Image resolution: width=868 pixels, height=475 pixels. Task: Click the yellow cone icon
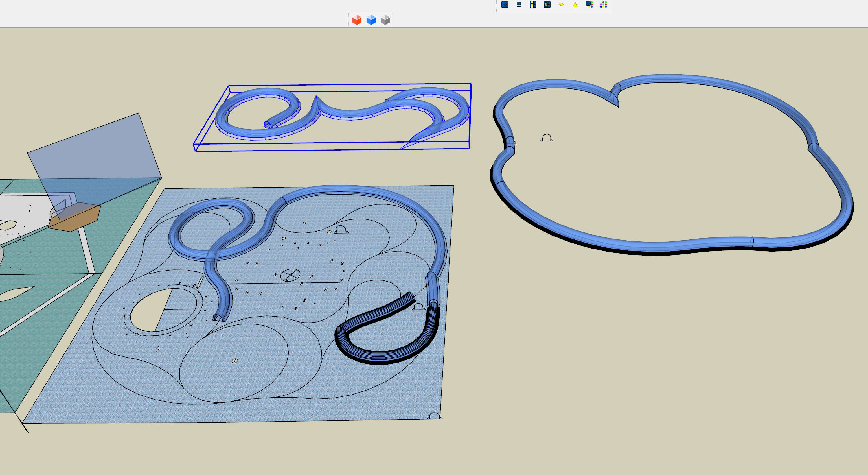(x=575, y=5)
